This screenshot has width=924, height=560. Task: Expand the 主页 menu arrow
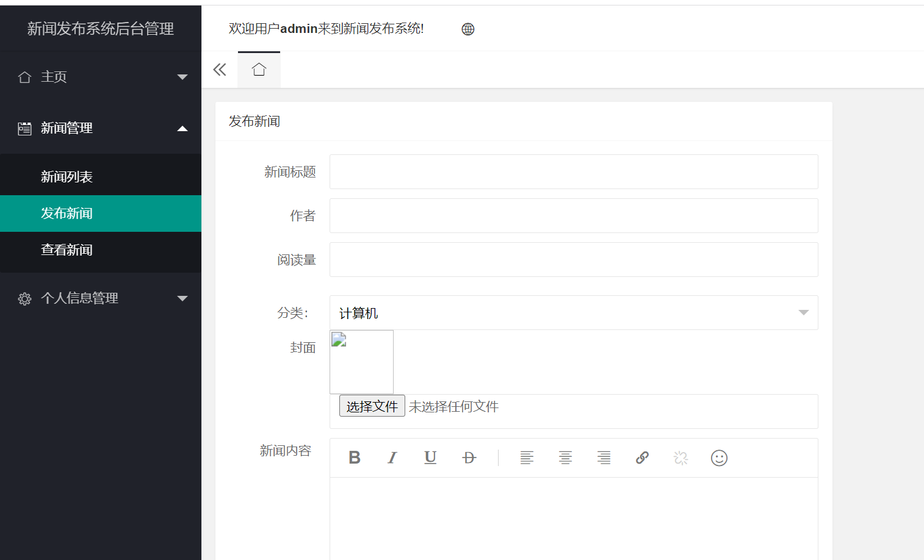182,77
